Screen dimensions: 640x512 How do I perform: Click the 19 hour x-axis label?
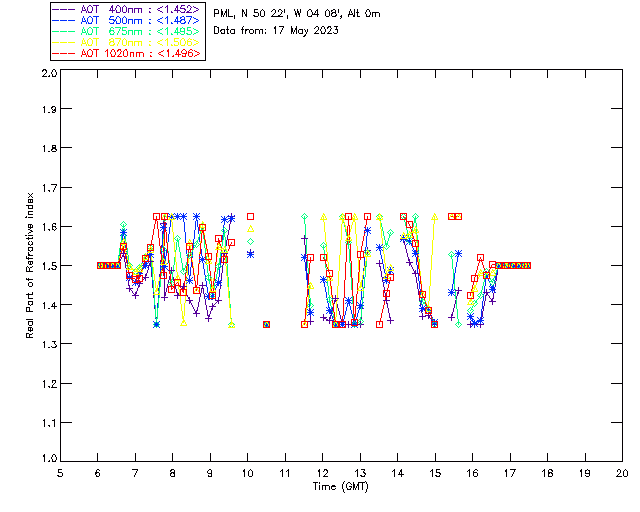585,473
